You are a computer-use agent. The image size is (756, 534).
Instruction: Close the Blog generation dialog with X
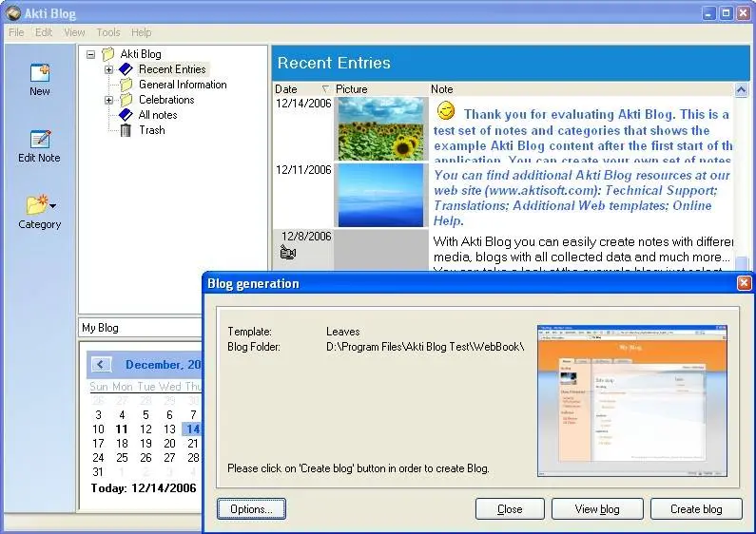click(x=744, y=283)
